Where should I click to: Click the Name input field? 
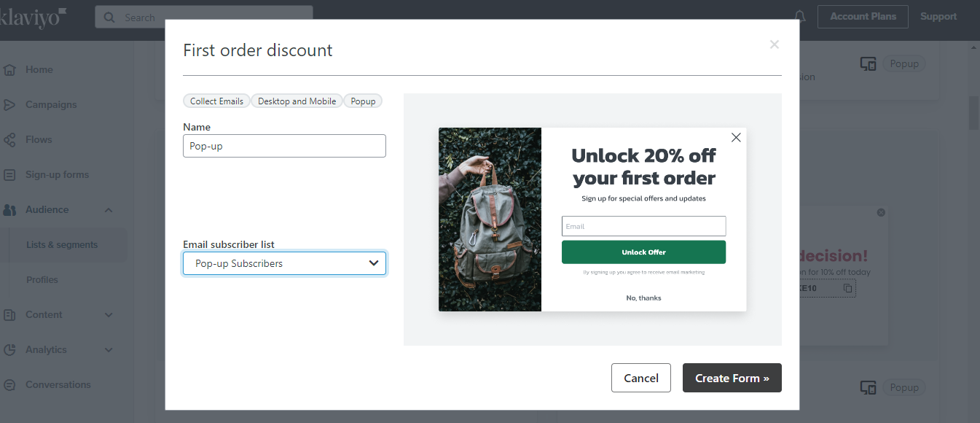point(284,146)
